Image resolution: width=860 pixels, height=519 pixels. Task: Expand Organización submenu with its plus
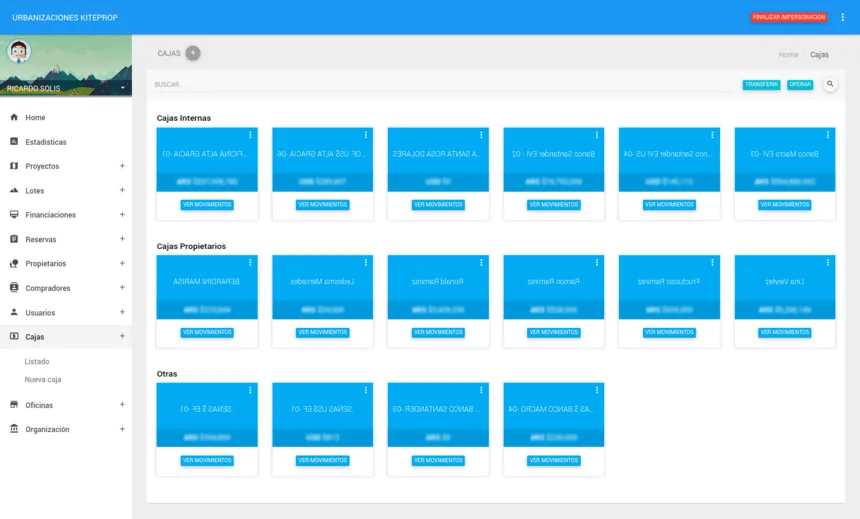pyautogui.click(x=122, y=429)
